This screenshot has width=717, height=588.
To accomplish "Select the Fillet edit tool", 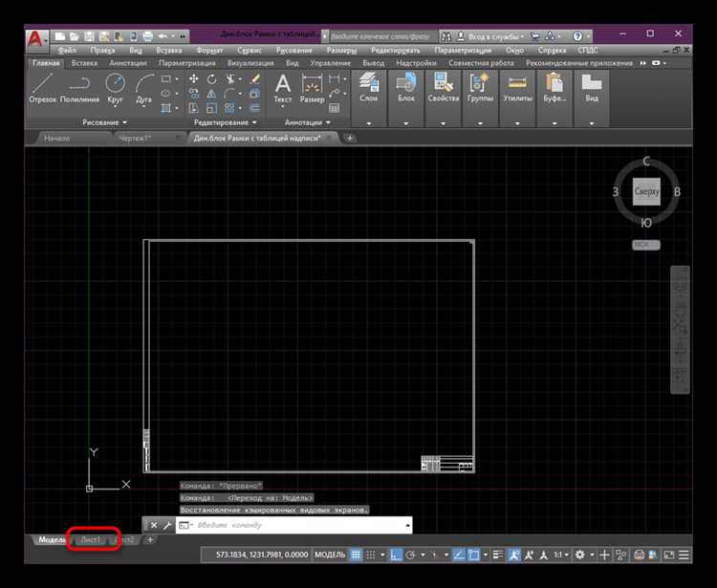I will pyautogui.click(x=230, y=94).
